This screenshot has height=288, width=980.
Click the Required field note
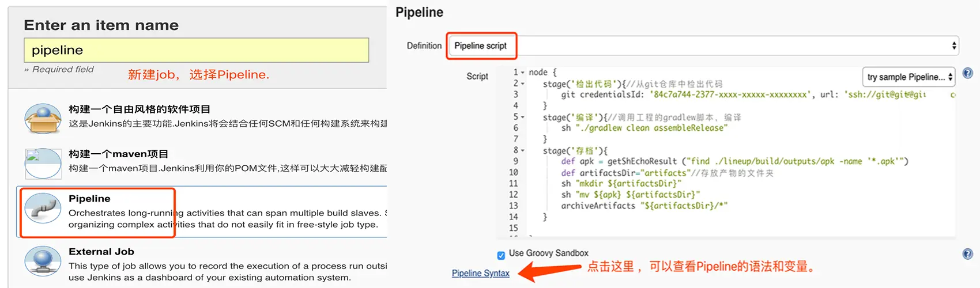tap(59, 69)
